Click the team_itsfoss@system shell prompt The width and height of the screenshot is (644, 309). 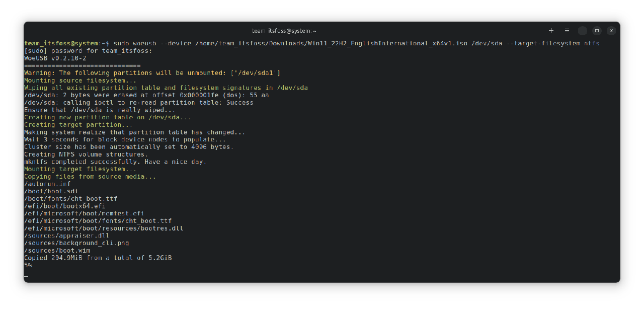point(64,43)
